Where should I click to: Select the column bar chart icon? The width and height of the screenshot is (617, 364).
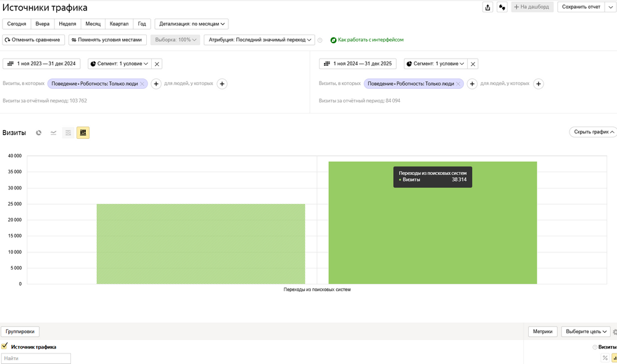[83, 133]
